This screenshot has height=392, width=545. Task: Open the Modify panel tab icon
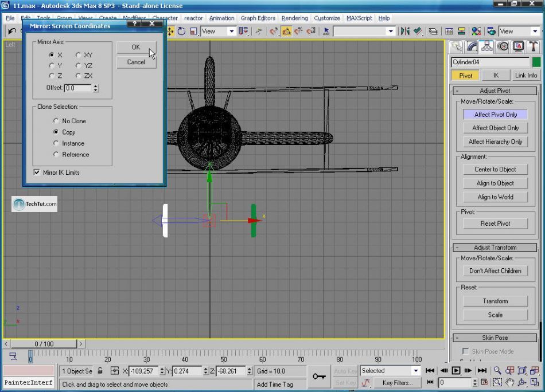tap(472, 46)
